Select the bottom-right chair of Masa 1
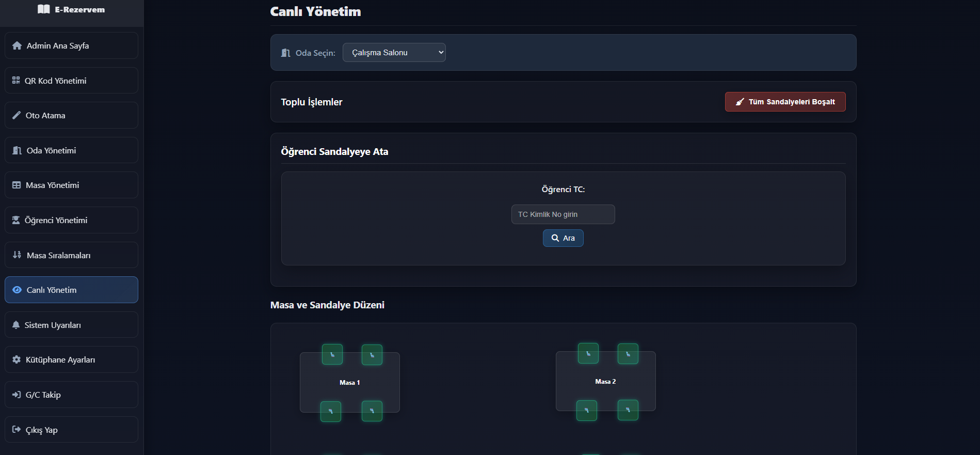This screenshot has height=455, width=980. click(372, 411)
